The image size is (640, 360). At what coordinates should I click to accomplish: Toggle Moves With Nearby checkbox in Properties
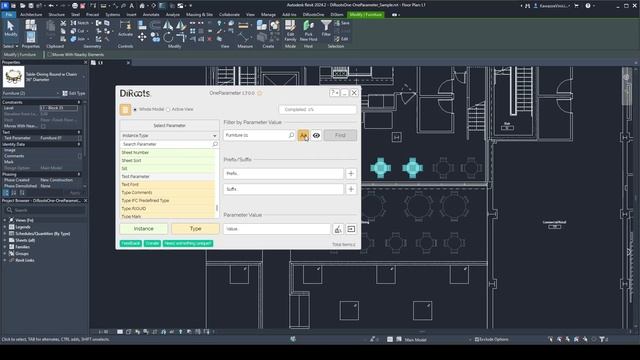[x=43, y=126]
